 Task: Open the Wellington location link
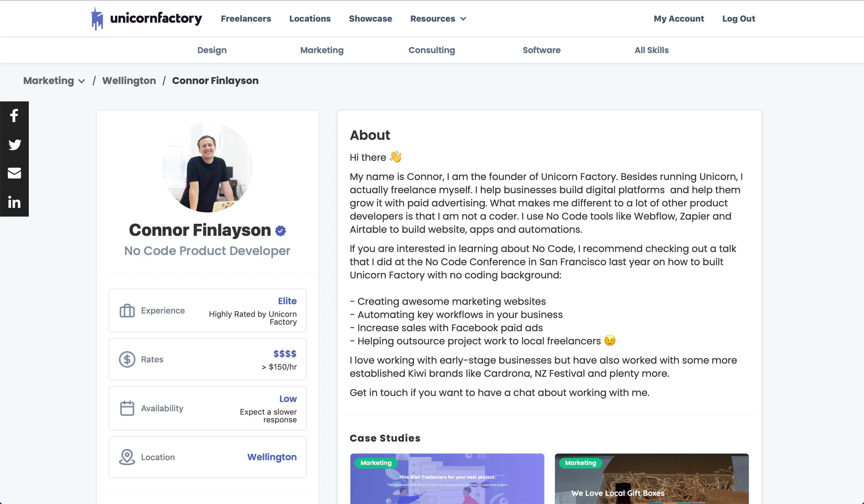pyautogui.click(x=272, y=457)
